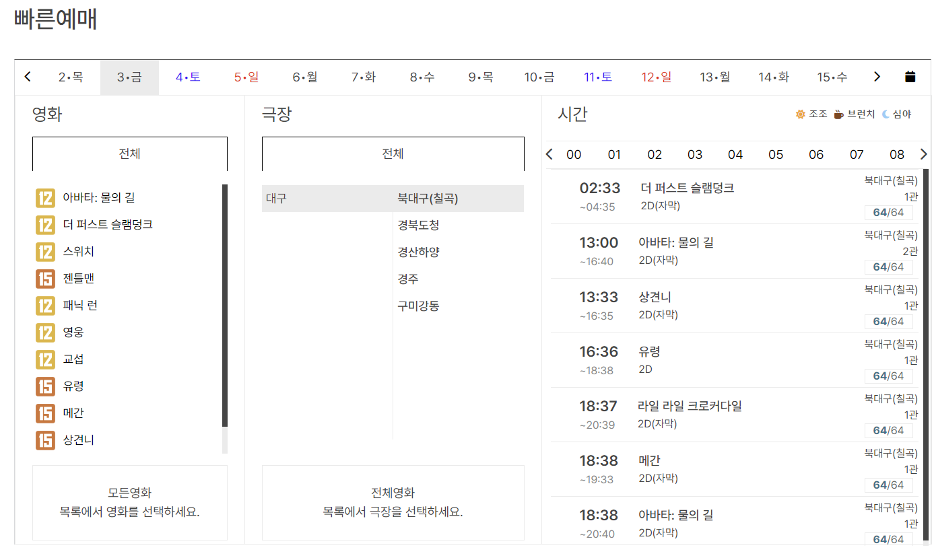Open the calendar date picker icon
Image resolution: width=934 pixels, height=560 pixels.
pos(910,77)
